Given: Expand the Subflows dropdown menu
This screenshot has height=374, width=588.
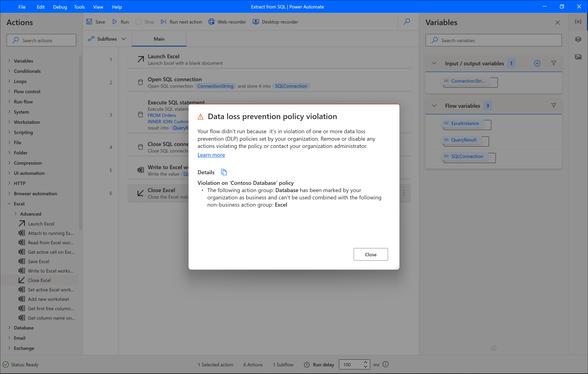Looking at the screenshot, I should 124,39.
